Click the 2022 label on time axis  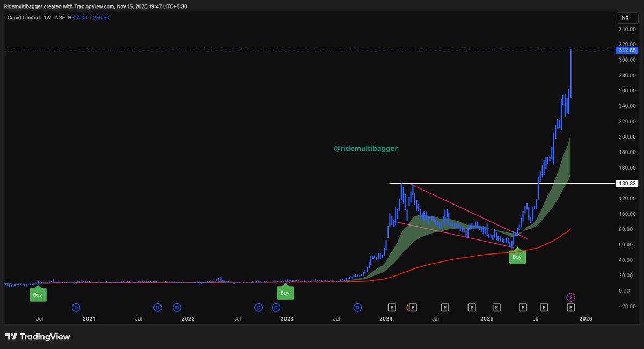click(x=188, y=319)
